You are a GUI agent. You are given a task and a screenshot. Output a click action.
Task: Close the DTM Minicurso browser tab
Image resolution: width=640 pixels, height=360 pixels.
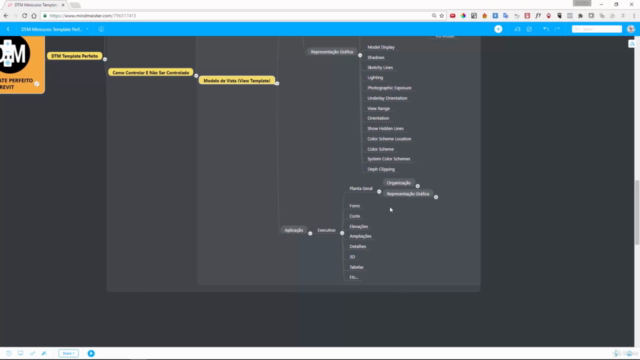[x=63, y=5]
